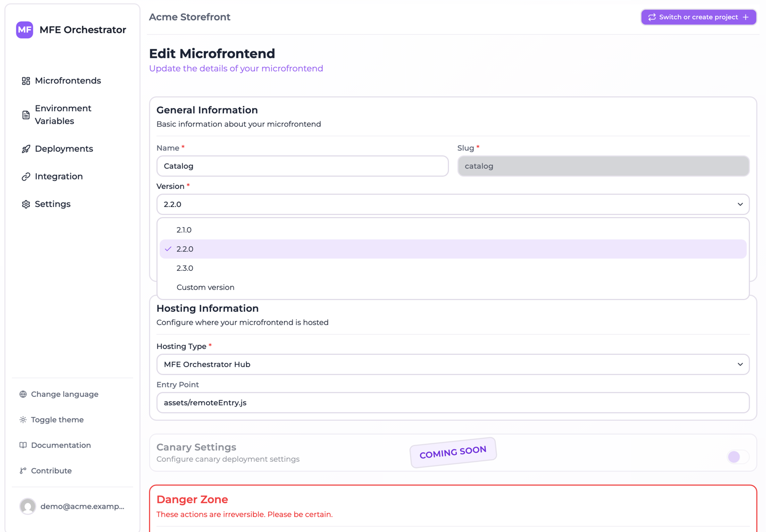Click the Entry Point label
The width and height of the screenshot is (766, 532).
pos(178,385)
